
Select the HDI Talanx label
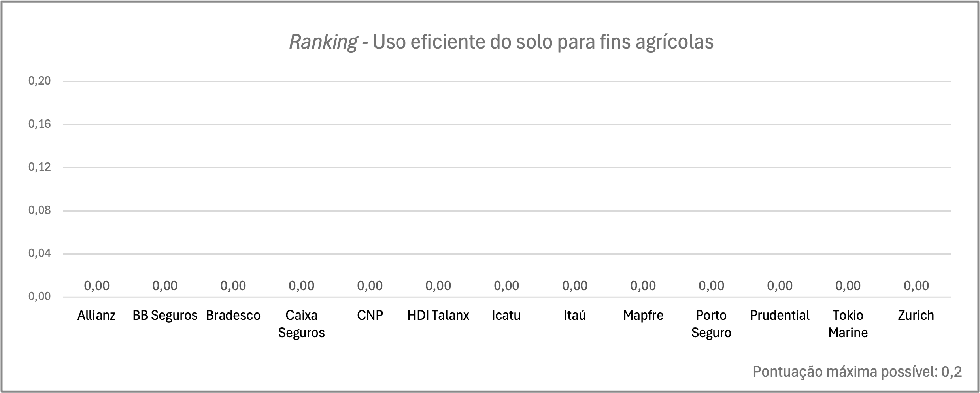pyautogui.click(x=438, y=315)
